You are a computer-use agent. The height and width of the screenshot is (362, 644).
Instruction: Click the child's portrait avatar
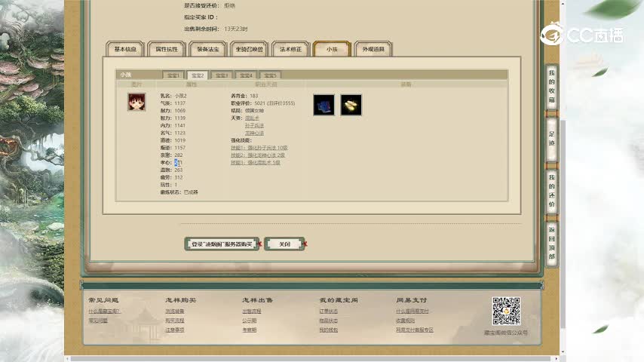[136, 102]
